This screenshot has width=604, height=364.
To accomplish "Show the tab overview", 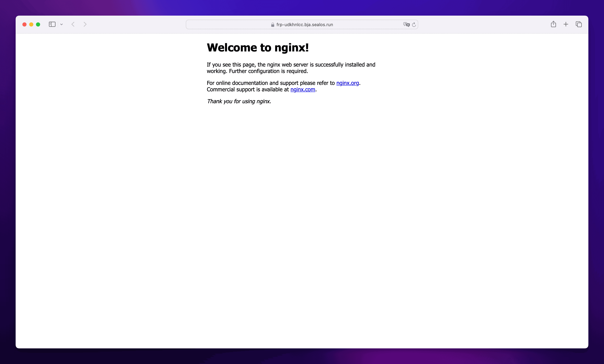I will pyautogui.click(x=579, y=24).
